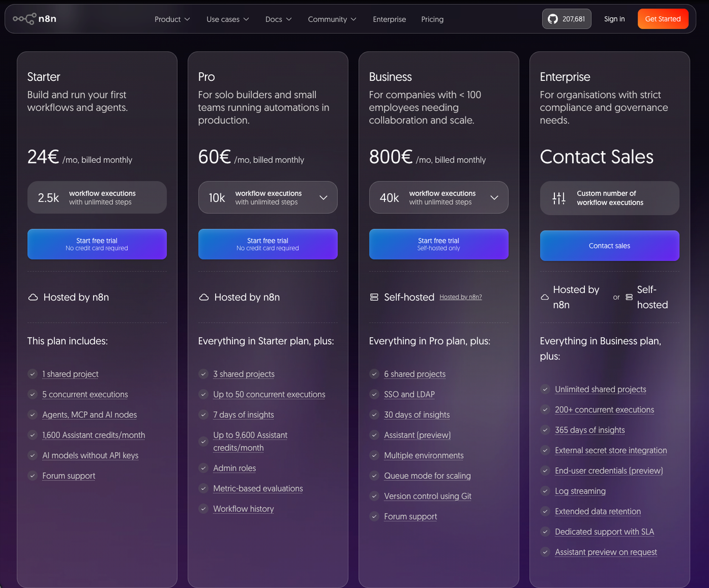The image size is (709, 588).
Task: Click "5 concurrent executions" in the Starter plan
Action: pos(85,395)
